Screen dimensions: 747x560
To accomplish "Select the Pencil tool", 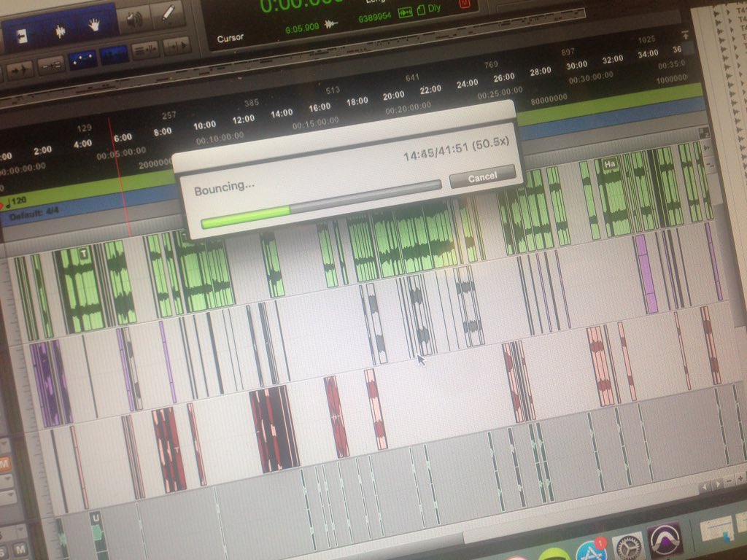I will point(168,13).
